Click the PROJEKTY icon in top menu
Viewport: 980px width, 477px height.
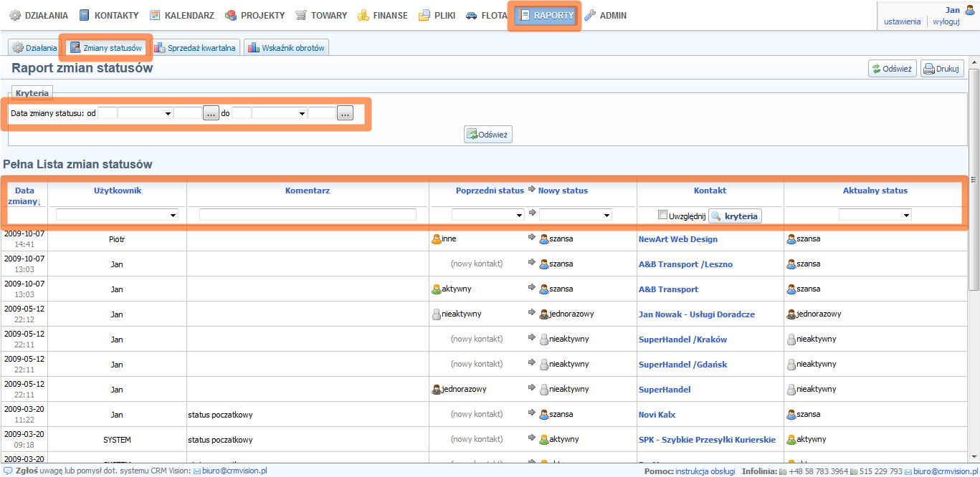pos(231,15)
